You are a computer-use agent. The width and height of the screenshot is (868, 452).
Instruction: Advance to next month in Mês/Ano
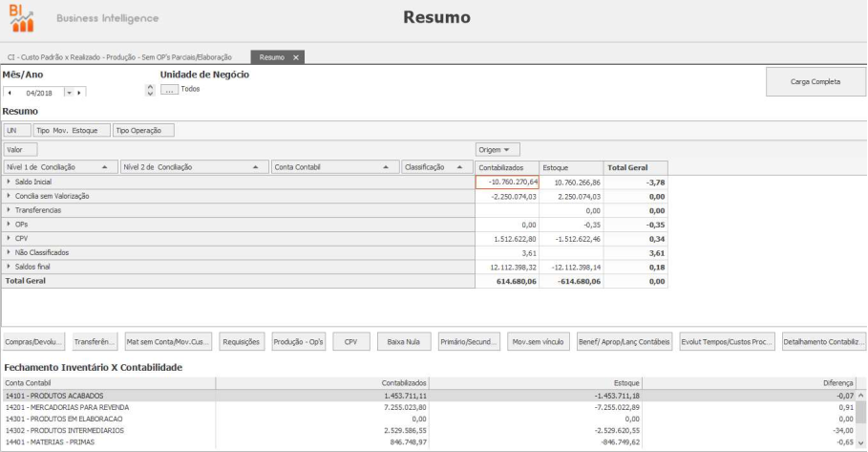pyautogui.click(x=80, y=93)
